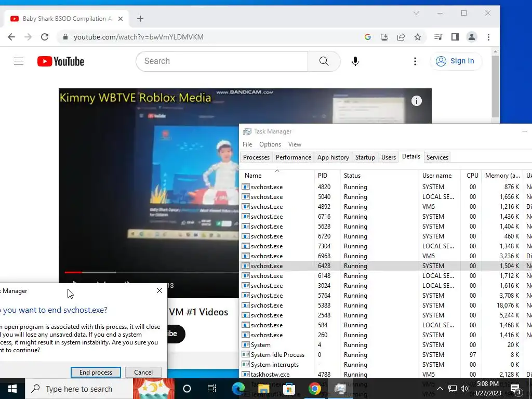Click the Chrome back arrow
Viewport: 532px width, 399px height.
(x=11, y=37)
